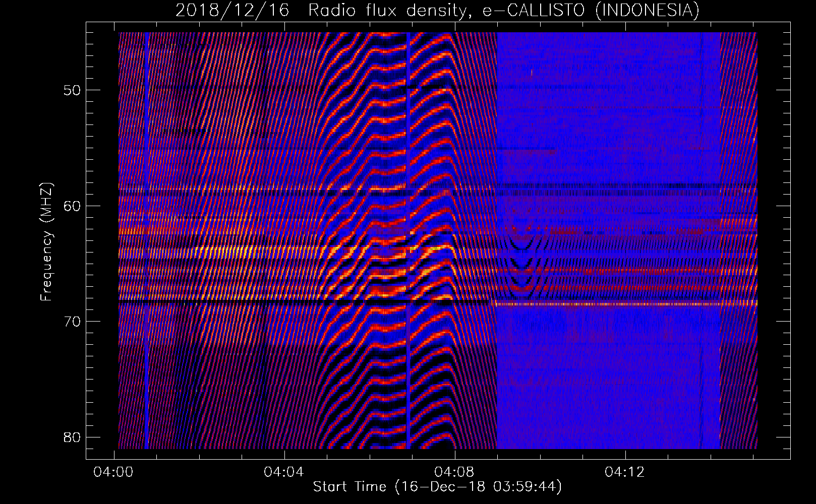
Task: Click the '60' frequency tick label
Action: coord(72,206)
